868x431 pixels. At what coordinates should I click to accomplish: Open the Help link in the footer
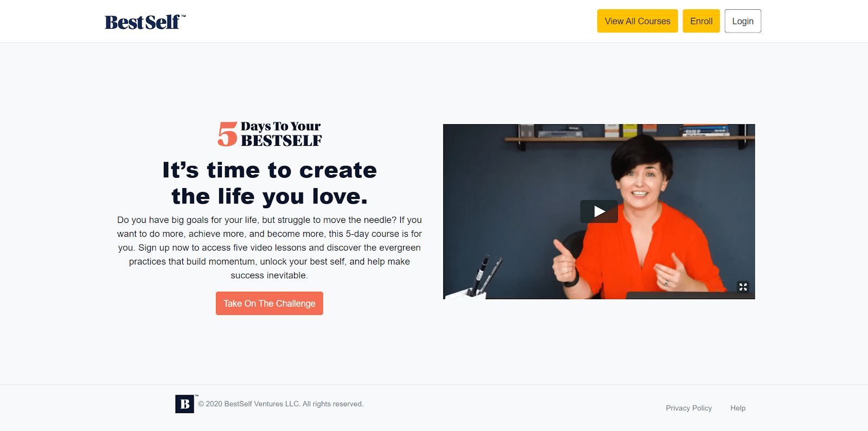[x=738, y=408]
